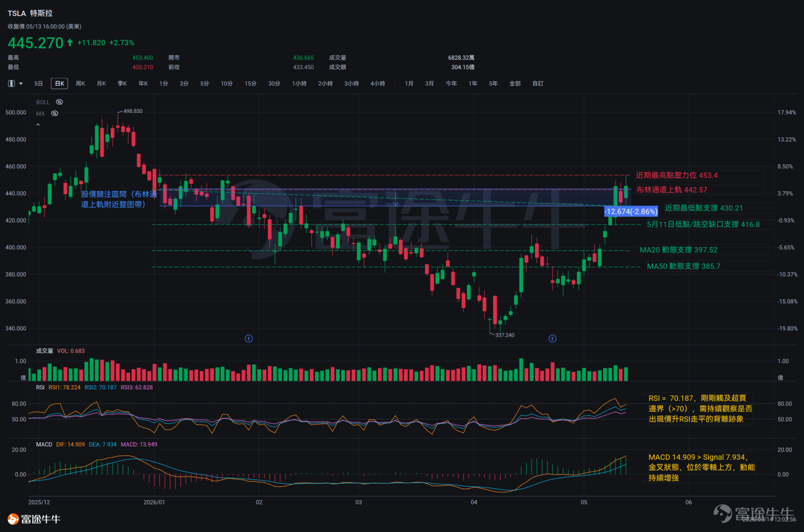Click the RSI overbought note annotation
Image resolution: width=804 pixels, height=532 pixels.
[x=700, y=408]
